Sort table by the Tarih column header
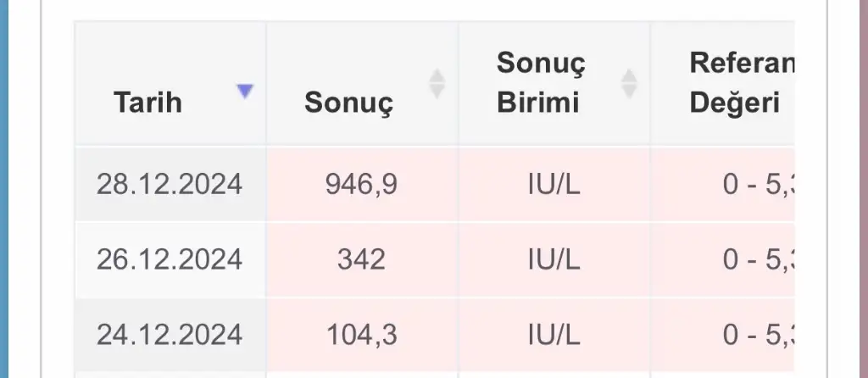The height and width of the screenshot is (378, 868). tap(148, 103)
